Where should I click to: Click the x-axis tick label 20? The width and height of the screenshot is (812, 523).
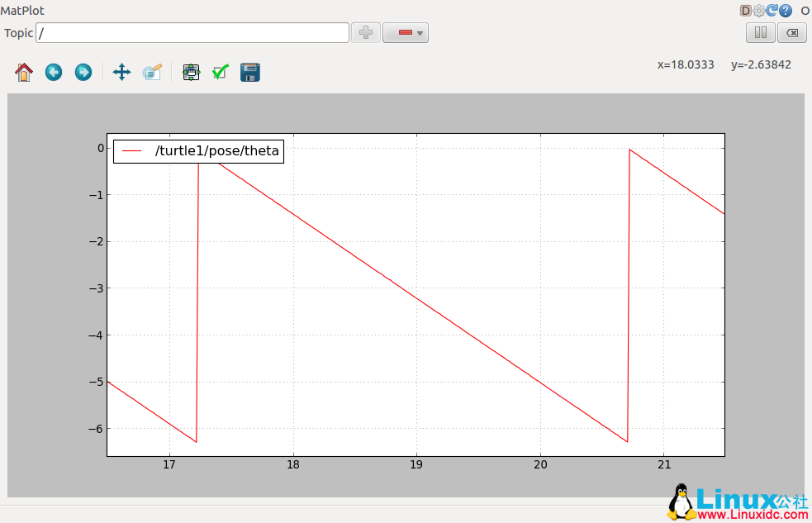pos(540,464)
